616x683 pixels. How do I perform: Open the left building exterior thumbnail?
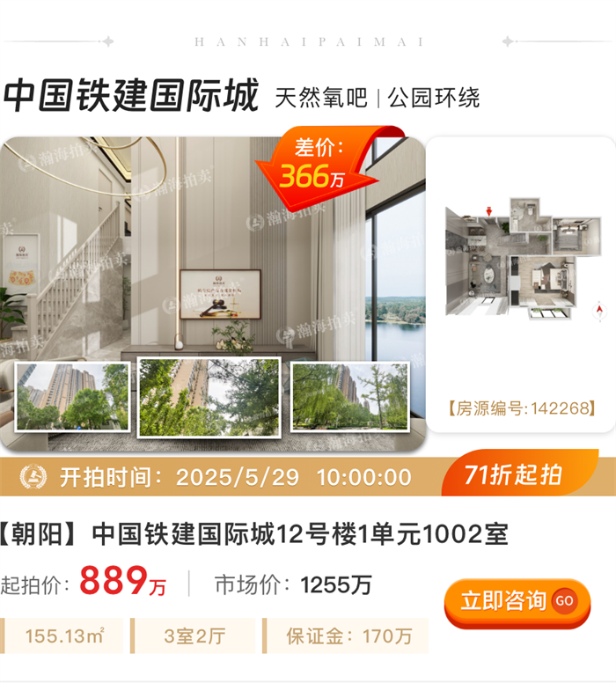tap(73, 397)
